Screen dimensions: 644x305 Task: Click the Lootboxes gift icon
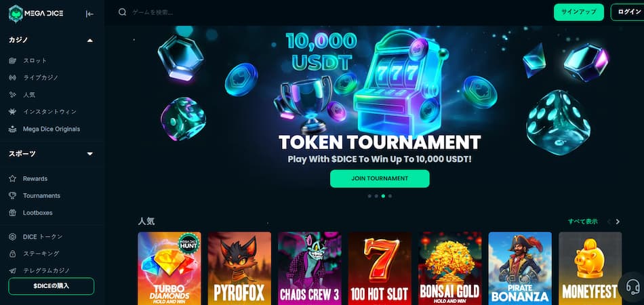coord(12,213)
